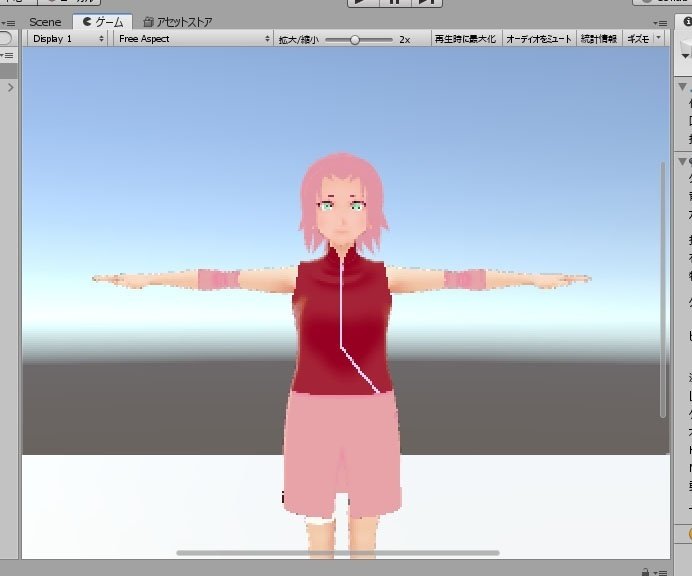Click the Game view vertical scrollbar
This screenshot has width=692, height=576.
pos(662,290)
